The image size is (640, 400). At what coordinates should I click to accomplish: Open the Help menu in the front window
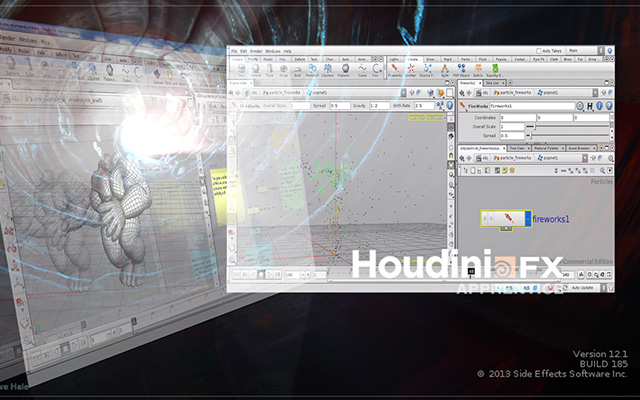coord(287,51)
